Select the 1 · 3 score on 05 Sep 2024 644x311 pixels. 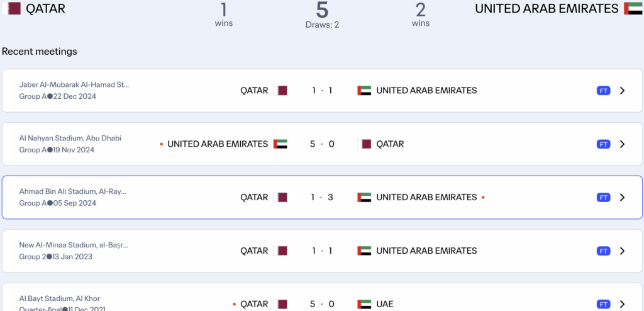coord(322,198)
